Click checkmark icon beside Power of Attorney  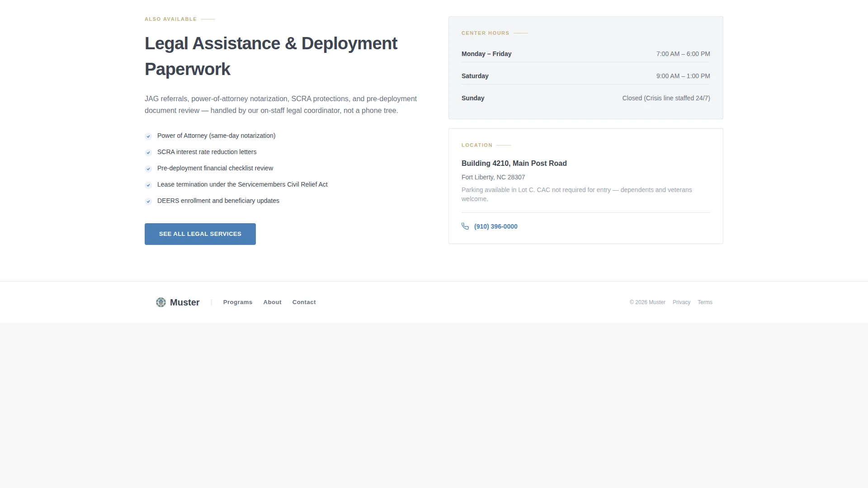tap(148, 136)
